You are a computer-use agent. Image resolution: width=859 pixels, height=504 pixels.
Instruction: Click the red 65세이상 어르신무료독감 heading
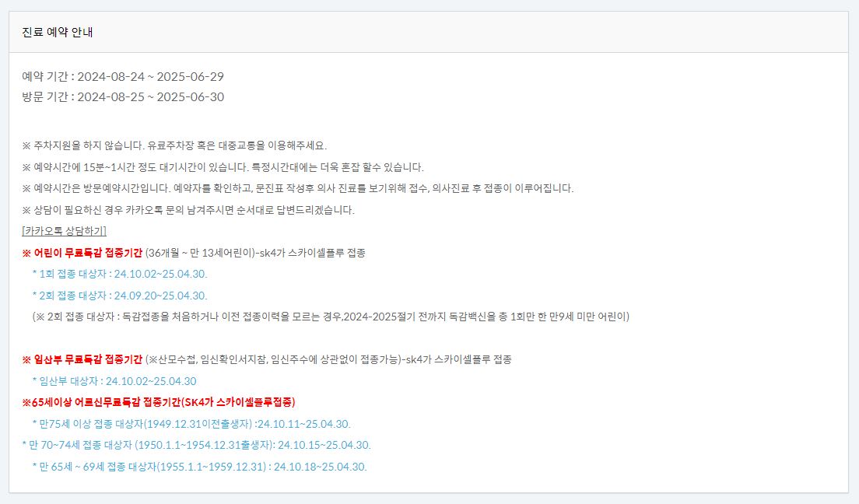pos(158,402)
